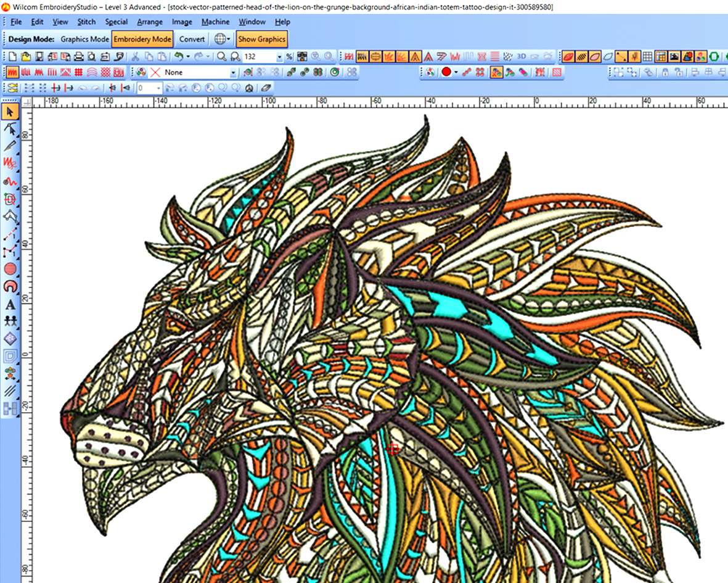Open the zoom factor 132 dropdown
This screenshot has height=583, width=728.
coord(279,57)
